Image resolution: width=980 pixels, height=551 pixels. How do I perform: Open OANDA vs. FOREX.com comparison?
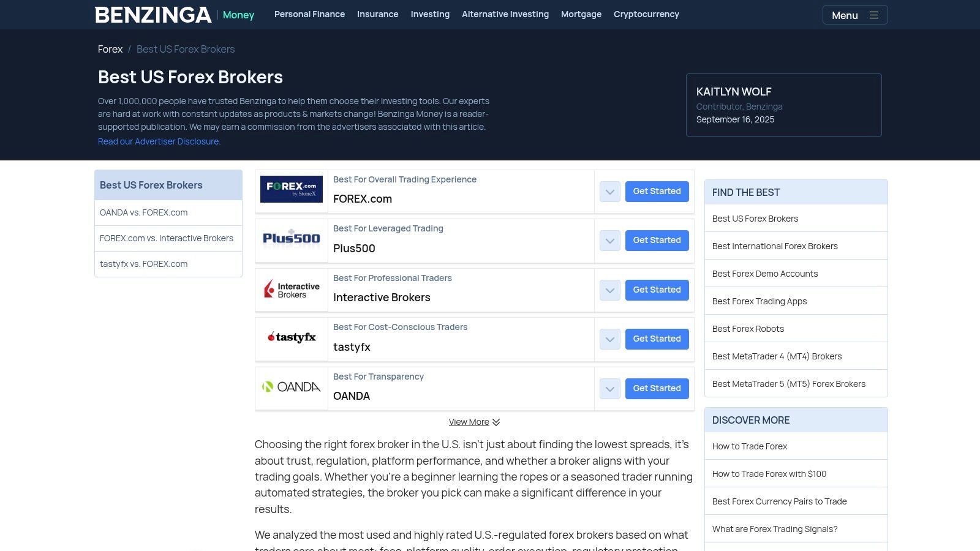(144, 212)
